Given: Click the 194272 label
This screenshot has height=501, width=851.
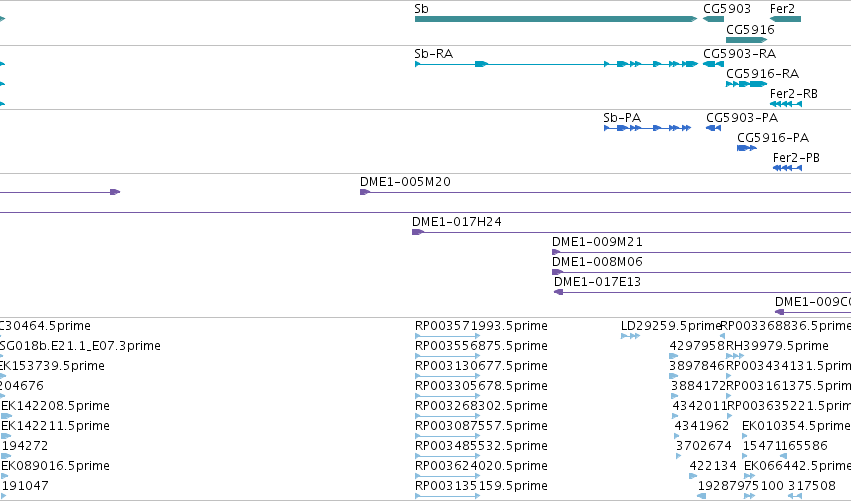Looking at the screenshot, I should click(25, 446).
